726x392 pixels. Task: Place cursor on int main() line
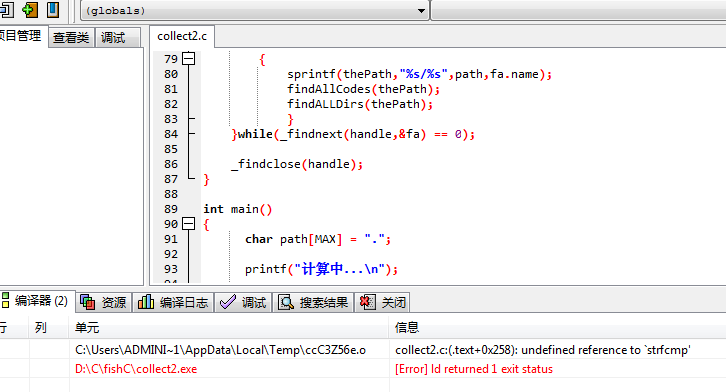[238, 209]
